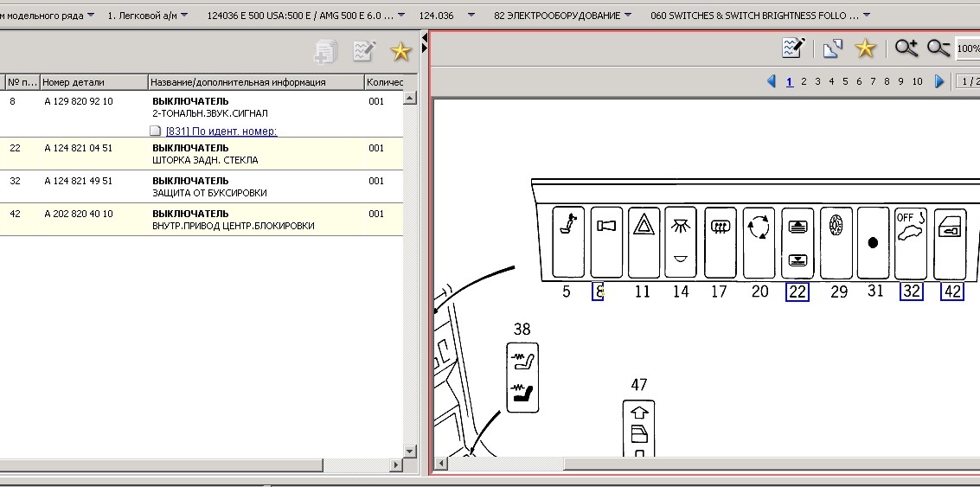Screen dimensions: 980x487
Task: Click rear blind switch symbol above 22
Action: point(797,242)
